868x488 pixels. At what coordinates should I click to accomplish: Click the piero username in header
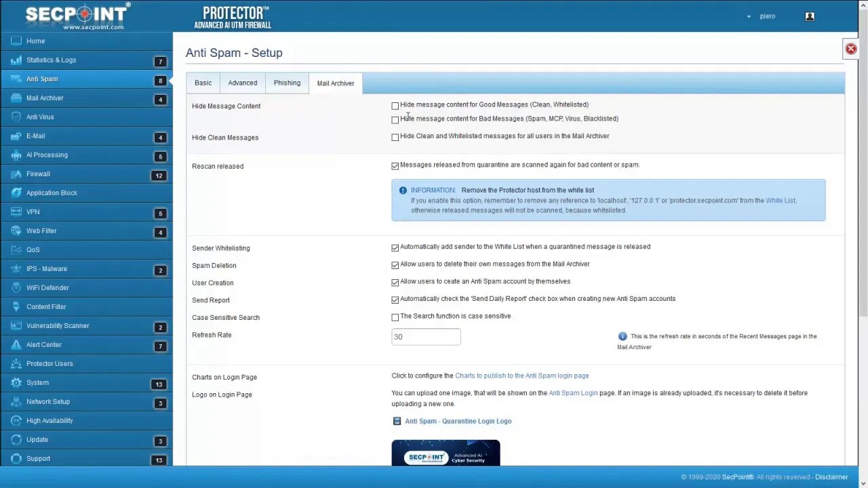pos(768,16)
